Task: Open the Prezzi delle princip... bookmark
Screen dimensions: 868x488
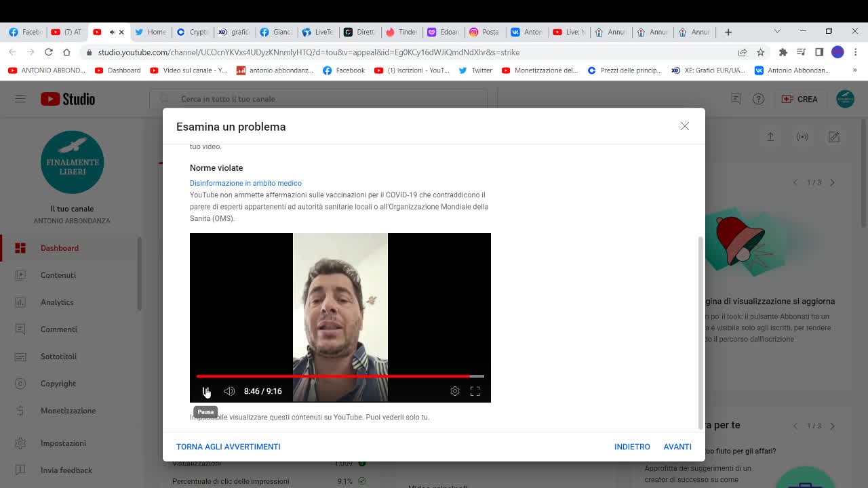Action: coord(625,70)
